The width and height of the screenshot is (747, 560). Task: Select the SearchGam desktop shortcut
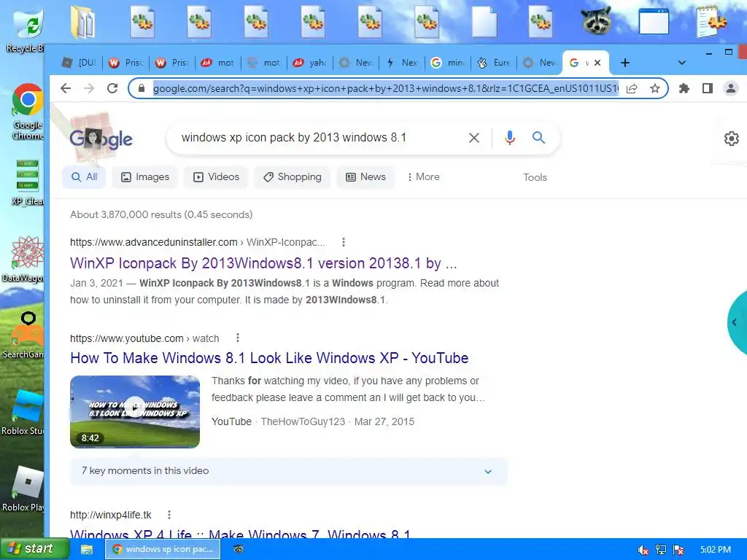coord(23,335)
